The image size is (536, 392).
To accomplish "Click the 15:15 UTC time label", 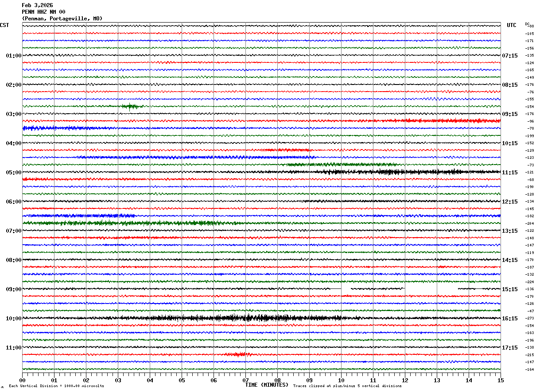I will pyautogui.click(x=510, y=289).
